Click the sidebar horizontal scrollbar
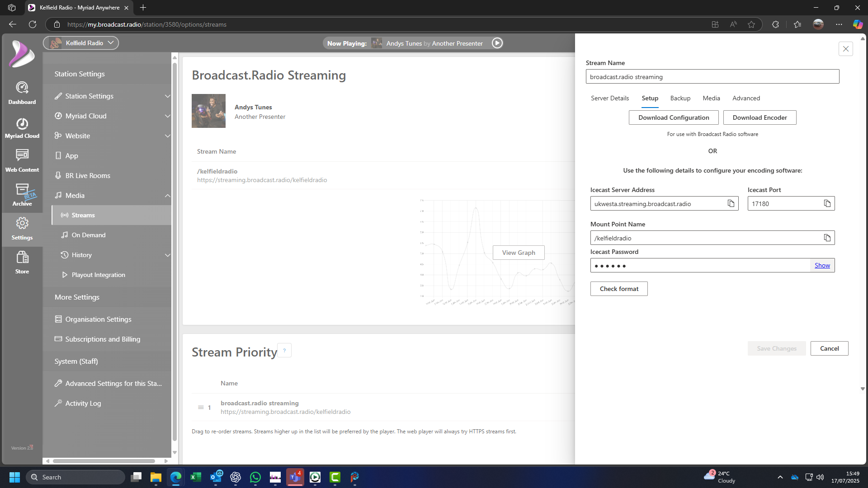 tap(104, 461)
